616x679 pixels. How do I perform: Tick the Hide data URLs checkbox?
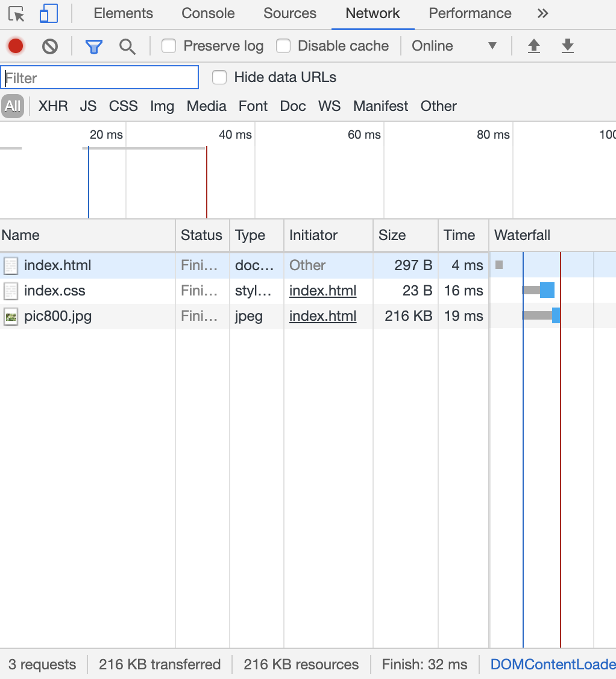click(219, 77)
